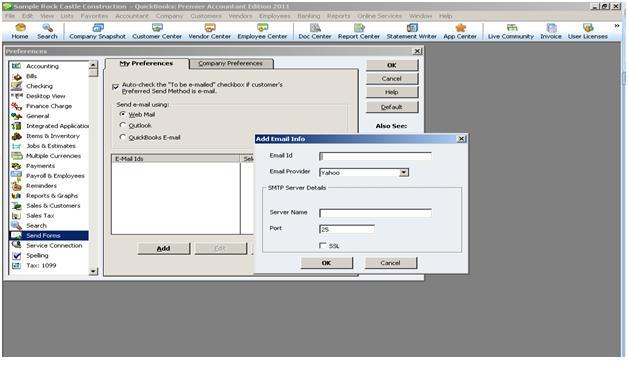Open the Vendor Center
Image resolution: width=628 pixels, height=368 pixels.
(x=209, y=31)
